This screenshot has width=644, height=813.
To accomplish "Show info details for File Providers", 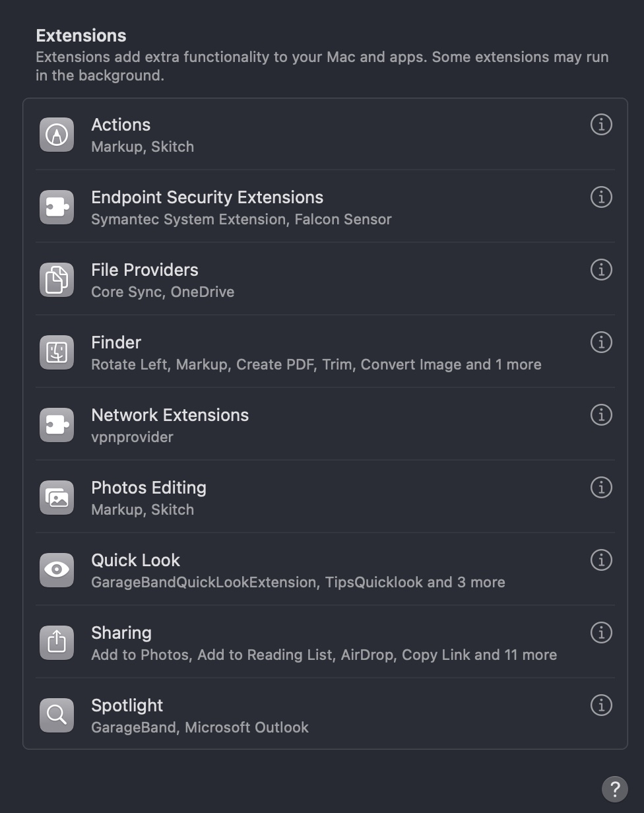I will click(x=601, y=269).
